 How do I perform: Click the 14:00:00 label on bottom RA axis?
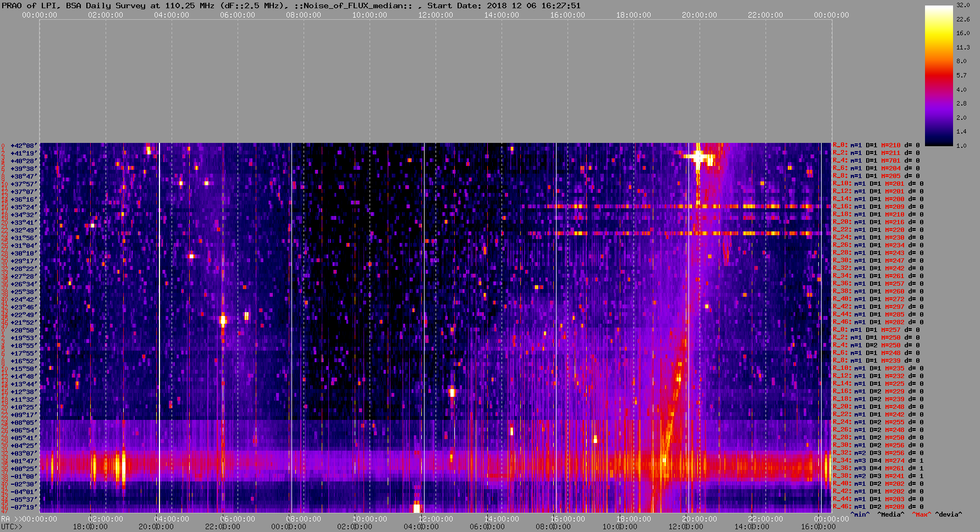coord(502,519)
